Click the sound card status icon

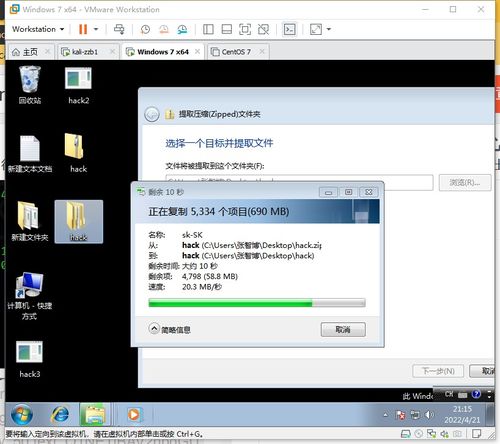(x=444, y=434)
